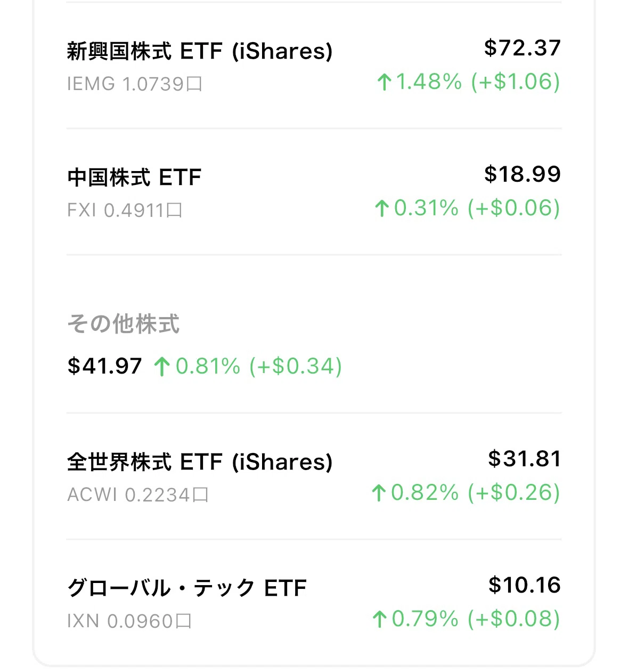Tap the IEMG 1.0739口 ticker line

[134, 84]
